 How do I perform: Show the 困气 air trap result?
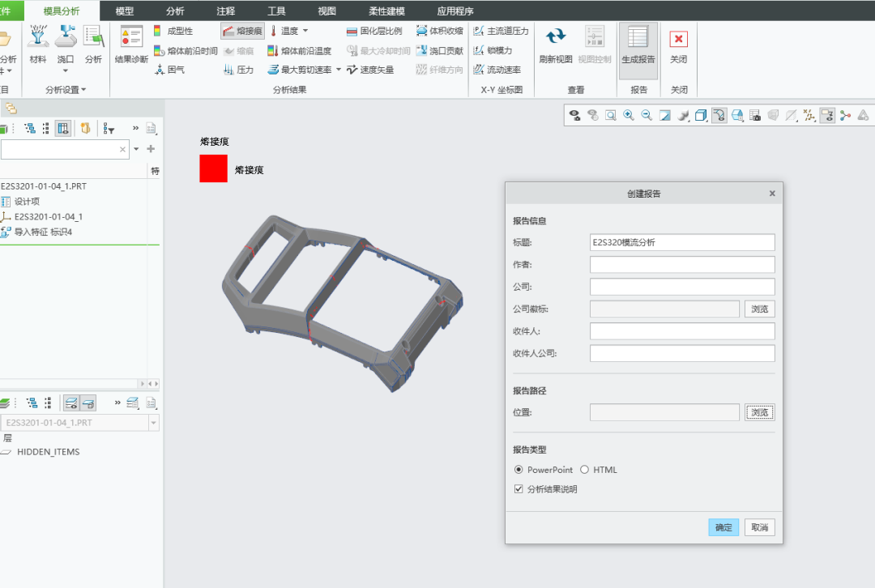169,70
